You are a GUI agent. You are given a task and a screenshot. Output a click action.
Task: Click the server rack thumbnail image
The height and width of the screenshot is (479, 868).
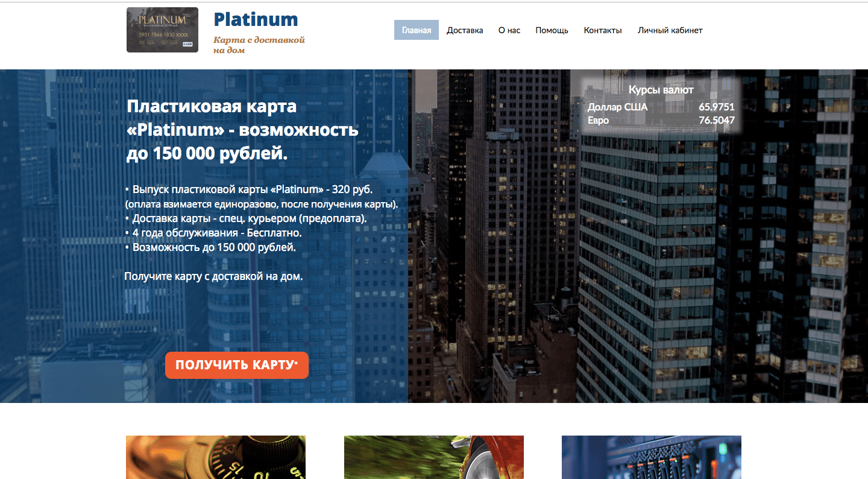pos(651,457)
